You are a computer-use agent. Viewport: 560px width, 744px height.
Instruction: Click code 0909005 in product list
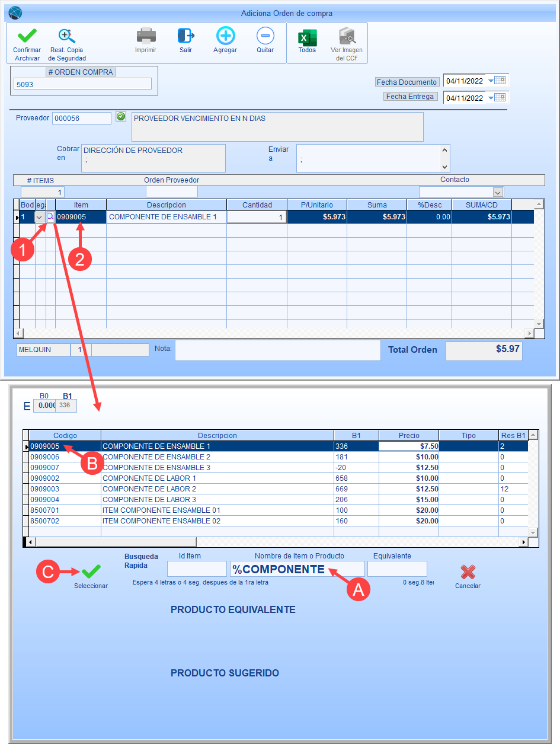(x=45, y=446)
